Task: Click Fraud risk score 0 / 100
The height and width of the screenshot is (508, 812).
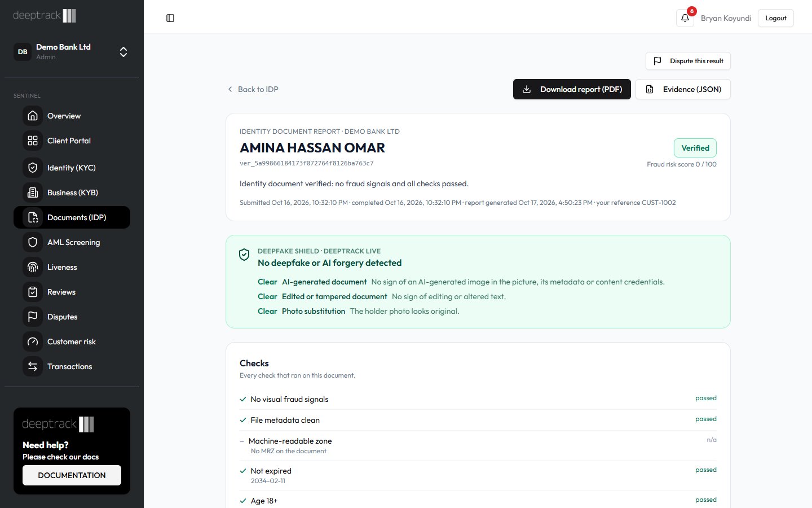Action: [x=682, y=164]
